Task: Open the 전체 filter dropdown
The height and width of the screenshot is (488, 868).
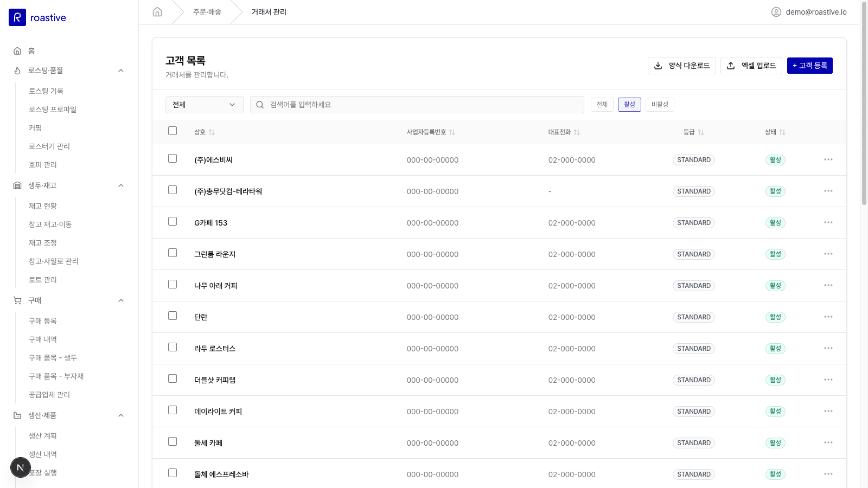Action: [205, 105]
